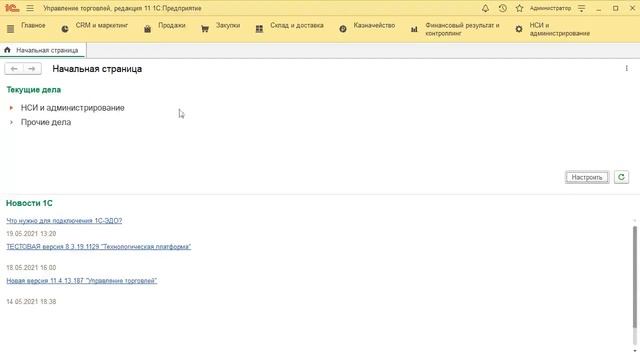
Task: Open НСИ и администрирование section in top panel
Action: [560, 29]
